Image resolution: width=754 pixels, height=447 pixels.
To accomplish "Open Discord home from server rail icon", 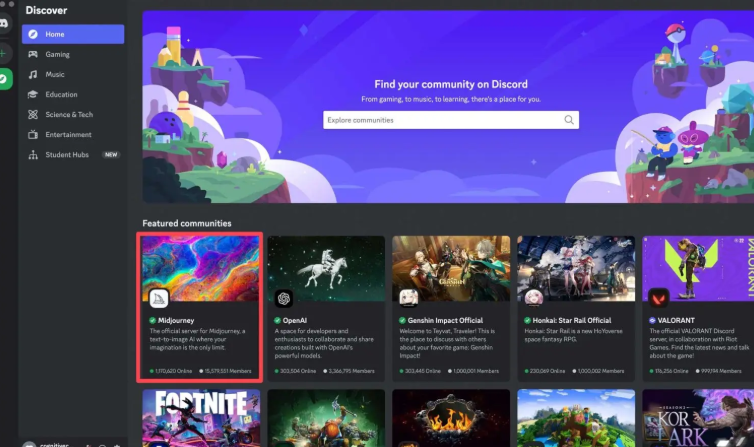I will click(x=4, y=23).
